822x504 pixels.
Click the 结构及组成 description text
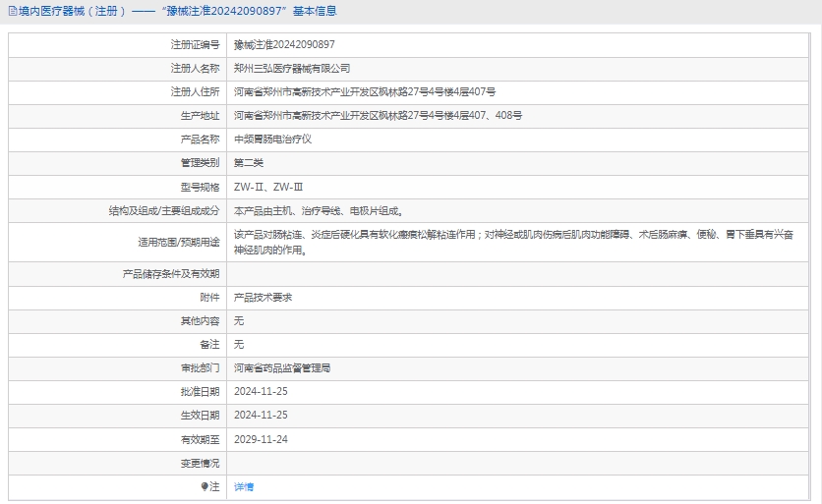click(318, 210)
